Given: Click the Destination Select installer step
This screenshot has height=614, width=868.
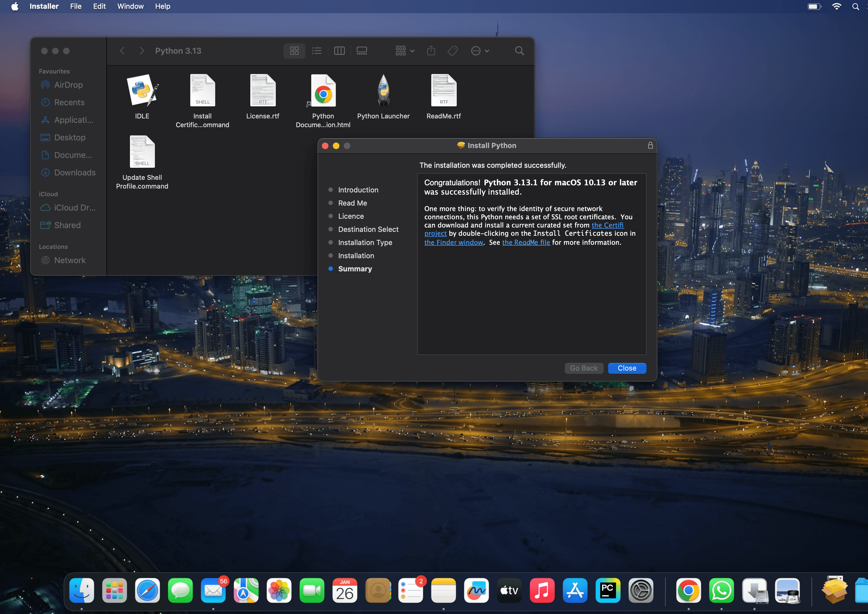Looking at the screenshot, I should [368, 229].
